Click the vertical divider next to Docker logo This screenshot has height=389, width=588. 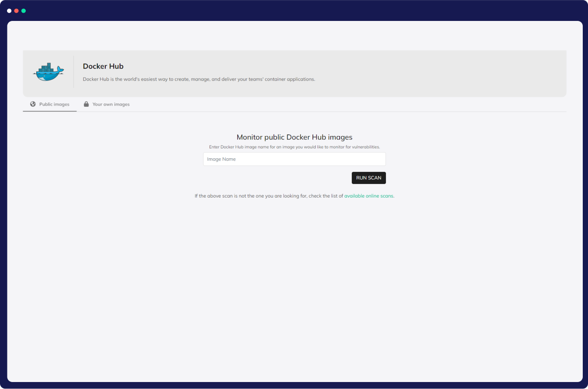74,72
